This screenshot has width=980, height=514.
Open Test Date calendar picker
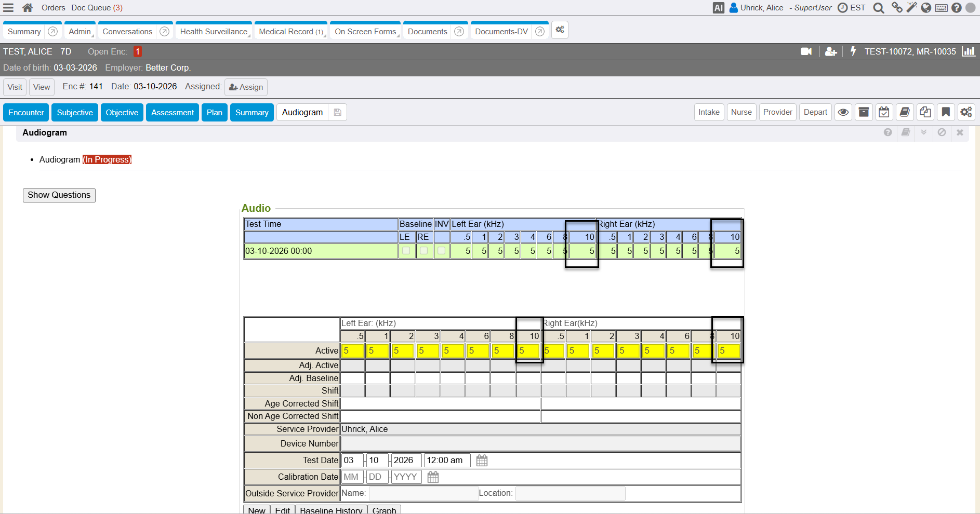(x=482, y=461)
